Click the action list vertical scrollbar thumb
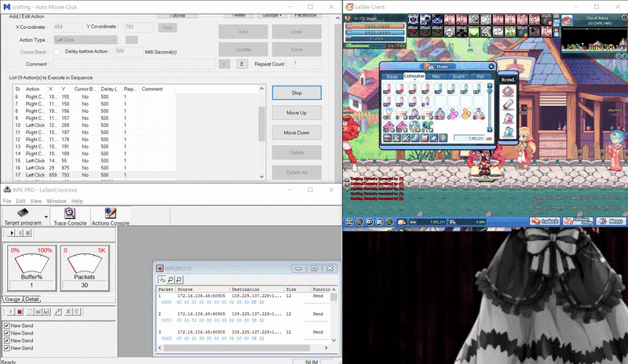 pos(261,124)
